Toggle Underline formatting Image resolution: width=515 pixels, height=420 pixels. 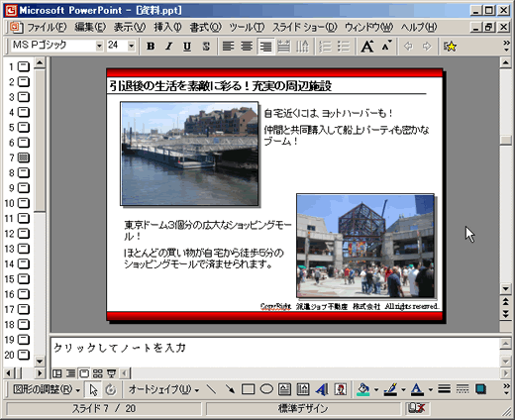click(x=187, y=47)
